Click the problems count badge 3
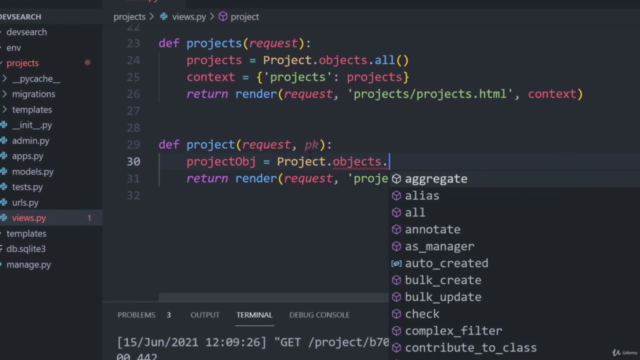 (x=169, y=315)
